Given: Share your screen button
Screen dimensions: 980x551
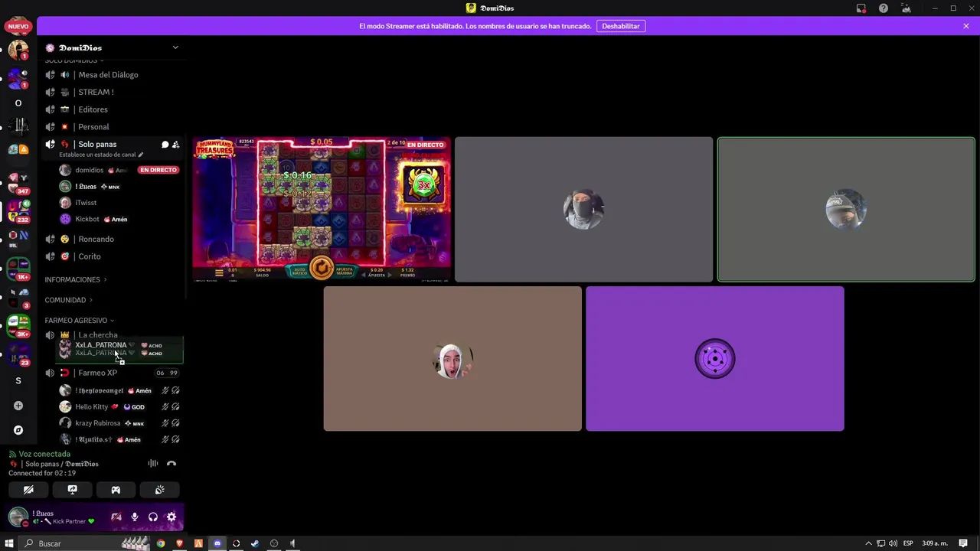Looking at the screenshot, I should [x=72, y=490].
